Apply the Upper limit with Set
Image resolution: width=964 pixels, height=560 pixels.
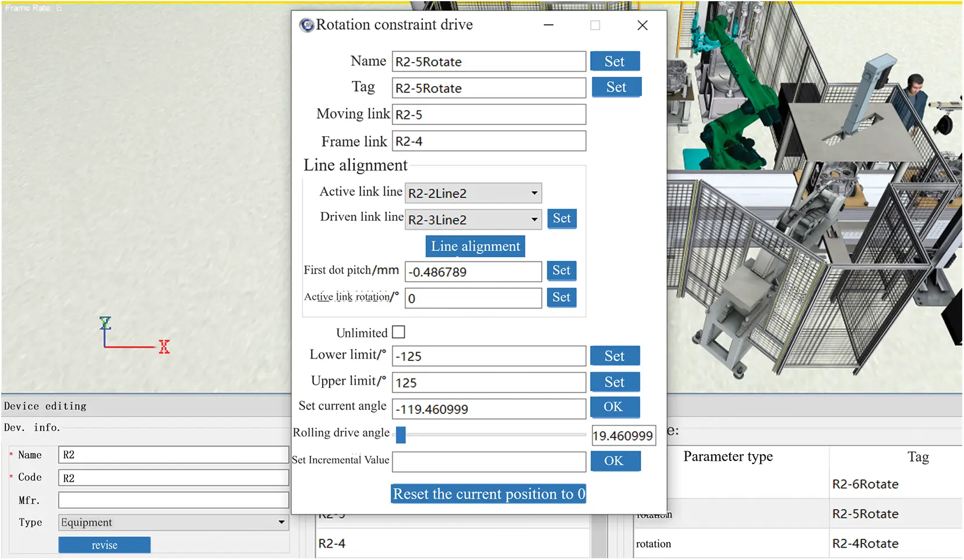(615, 382)
